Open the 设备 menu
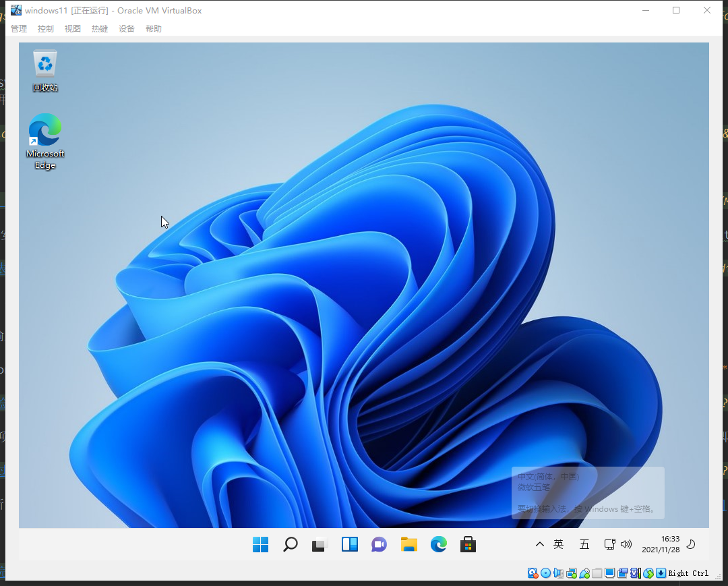 (x=126, y=29)
